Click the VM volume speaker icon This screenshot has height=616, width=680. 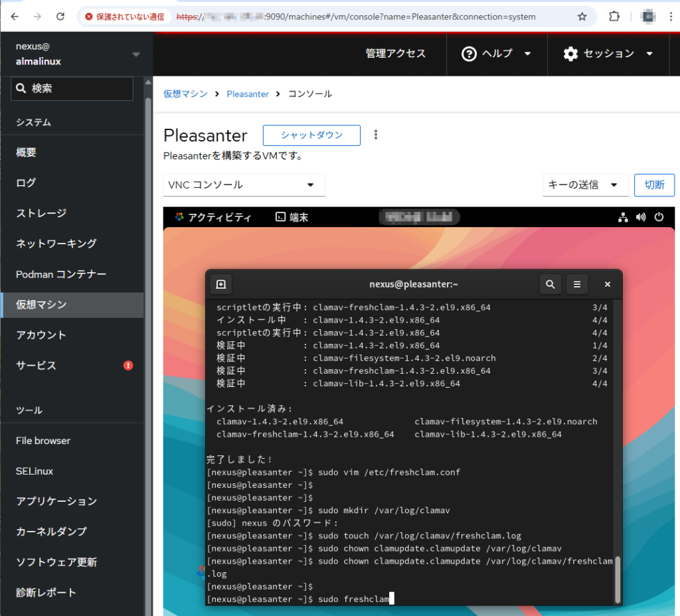pyautogui.click(x=641, y=217)
